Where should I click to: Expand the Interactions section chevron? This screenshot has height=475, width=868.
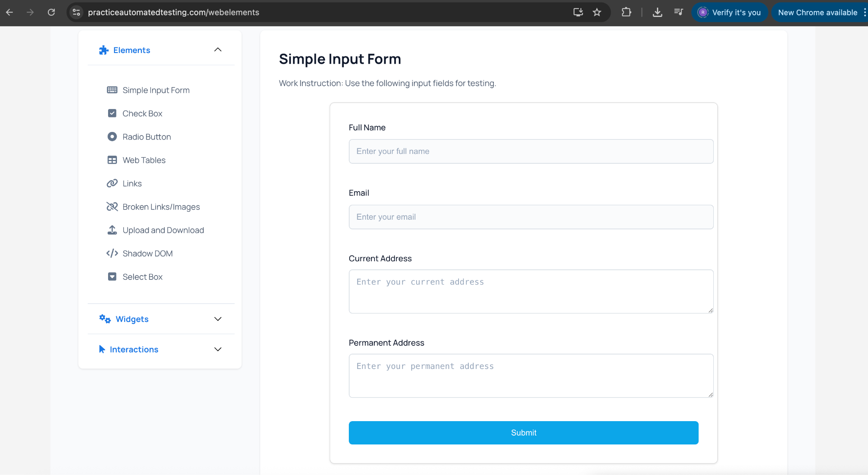(218, 349)
